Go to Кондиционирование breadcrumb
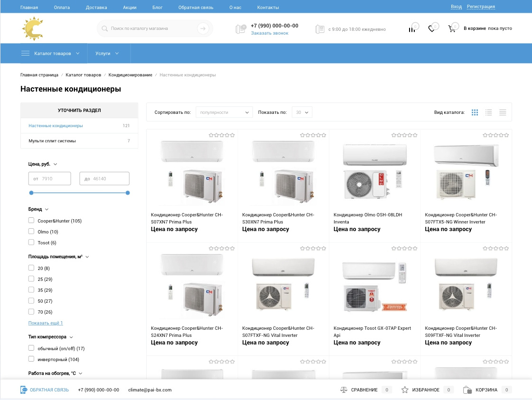Screen dimensions: 532x400 tap(131, 75)
